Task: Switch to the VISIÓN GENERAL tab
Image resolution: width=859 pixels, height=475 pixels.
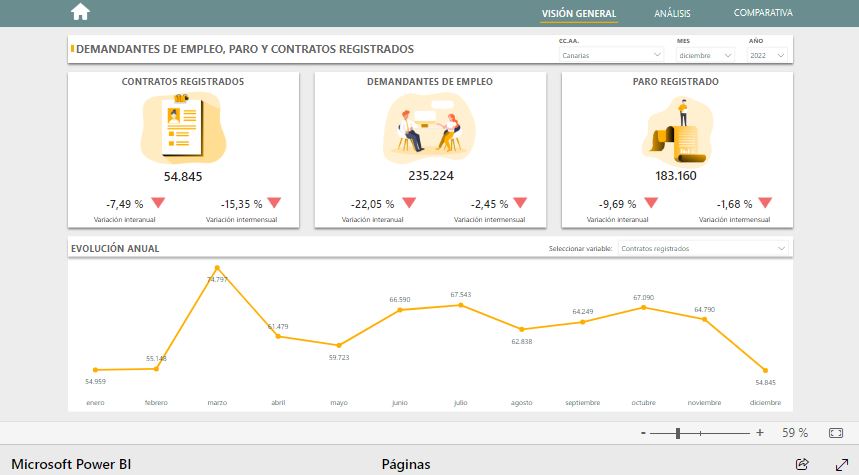Action: pos(579,13)
